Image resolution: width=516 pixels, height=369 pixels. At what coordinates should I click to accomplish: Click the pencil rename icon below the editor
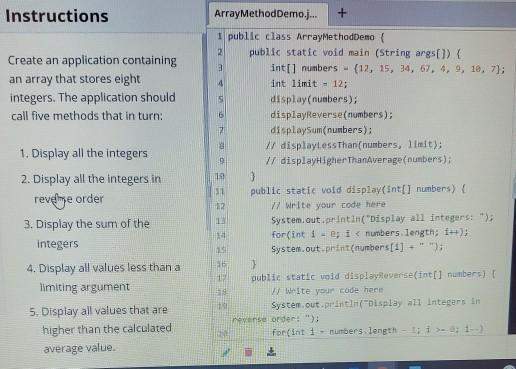(226, 352)
